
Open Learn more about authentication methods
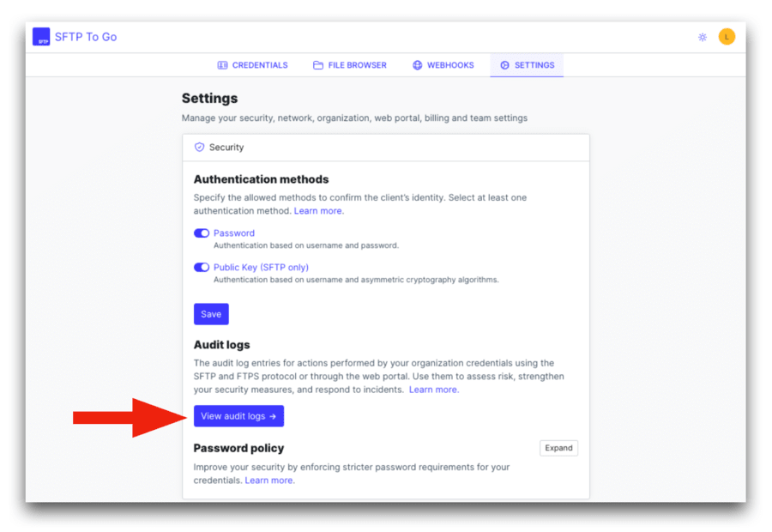[x=318, y=210]
